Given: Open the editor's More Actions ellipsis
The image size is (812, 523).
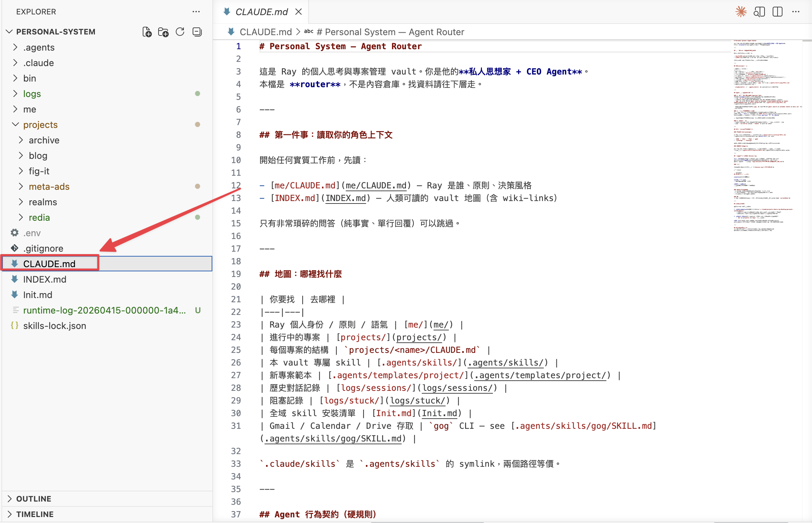Looking at the screenshot, I should point(796,12).
